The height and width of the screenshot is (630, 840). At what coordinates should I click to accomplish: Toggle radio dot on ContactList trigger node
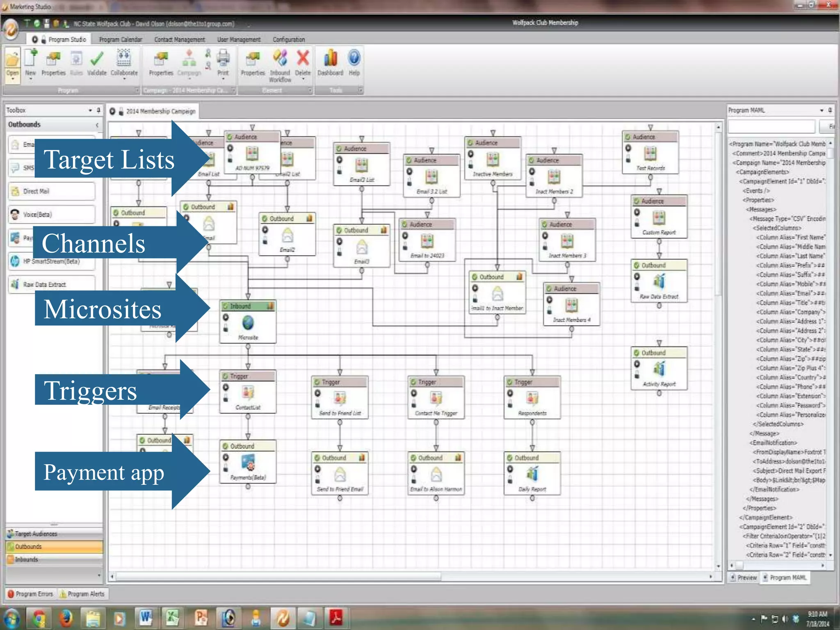226,387
